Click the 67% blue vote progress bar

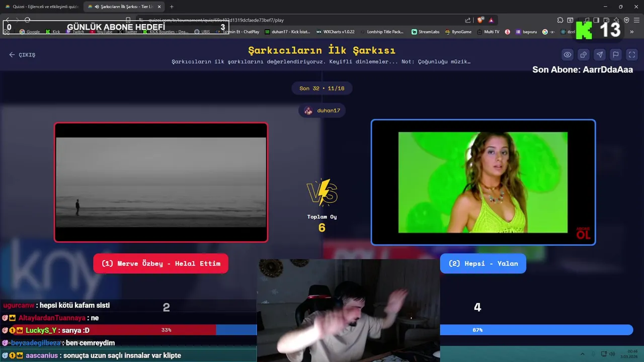tap(536, 330)
